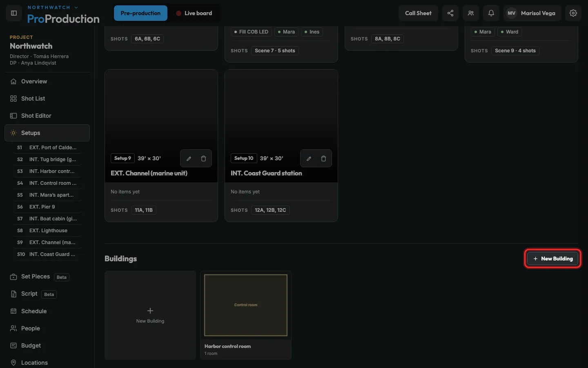Switch to Pre-production mode

click(140, 13)
